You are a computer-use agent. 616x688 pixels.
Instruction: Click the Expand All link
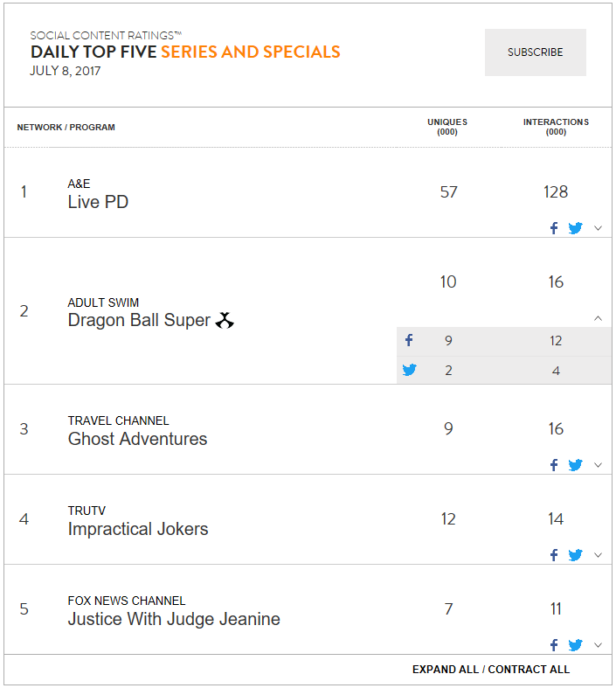[446, 670]
